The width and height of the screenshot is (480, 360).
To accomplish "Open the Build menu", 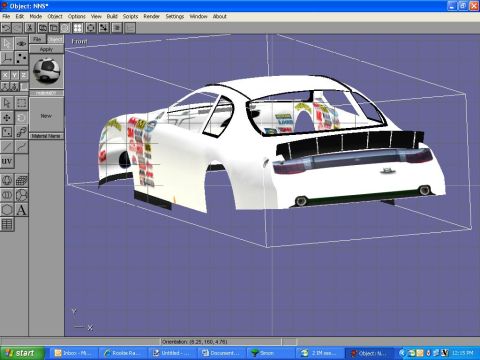I will (112, 16).
